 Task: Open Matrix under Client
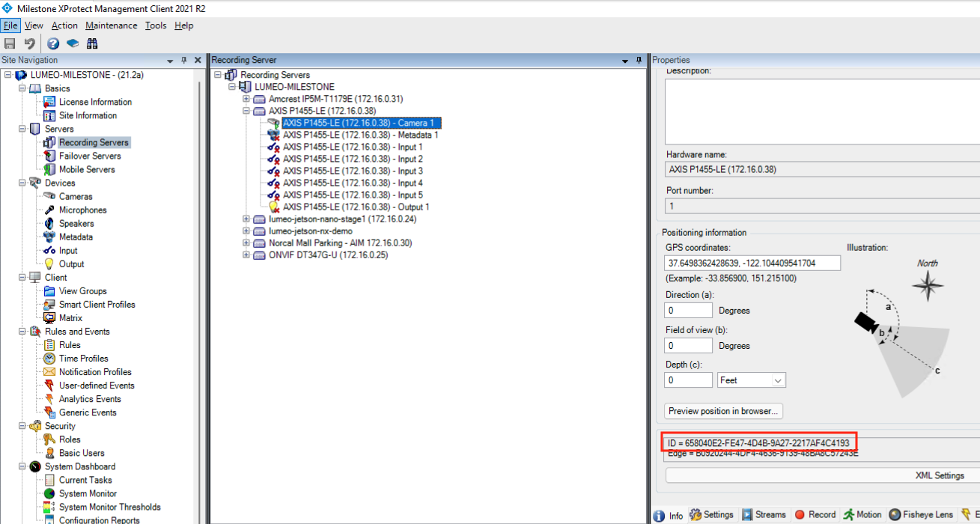click(x=70, y=317)
